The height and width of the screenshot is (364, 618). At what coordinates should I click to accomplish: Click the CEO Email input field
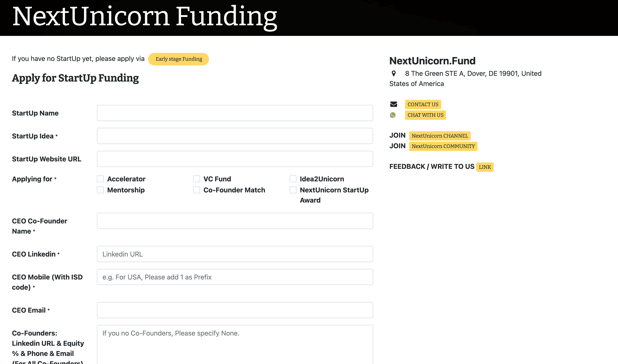point(235,310)
